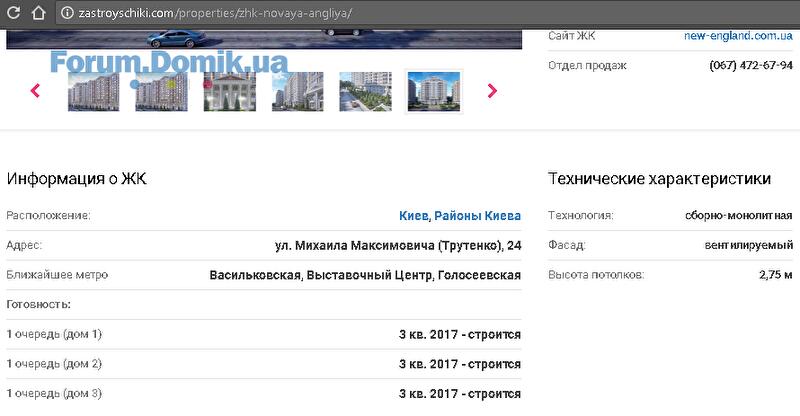Viewport: 800px width, 416px height.
Task: Select ceiling height value 2,75 м
Action: point(776,275)
